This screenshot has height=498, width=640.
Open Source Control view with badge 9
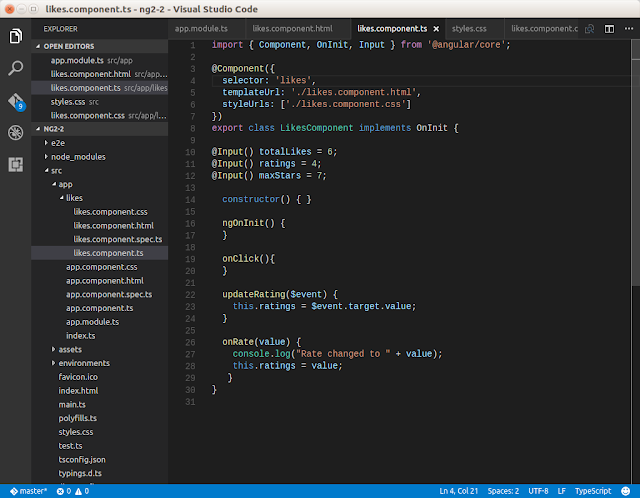(16, 101)
